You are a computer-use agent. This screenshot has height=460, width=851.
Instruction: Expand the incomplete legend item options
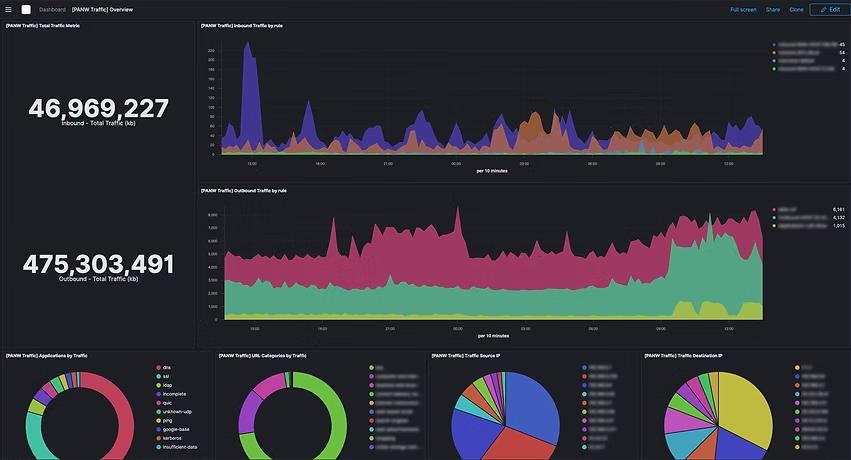pyautogui.click(x=174, y=394)
